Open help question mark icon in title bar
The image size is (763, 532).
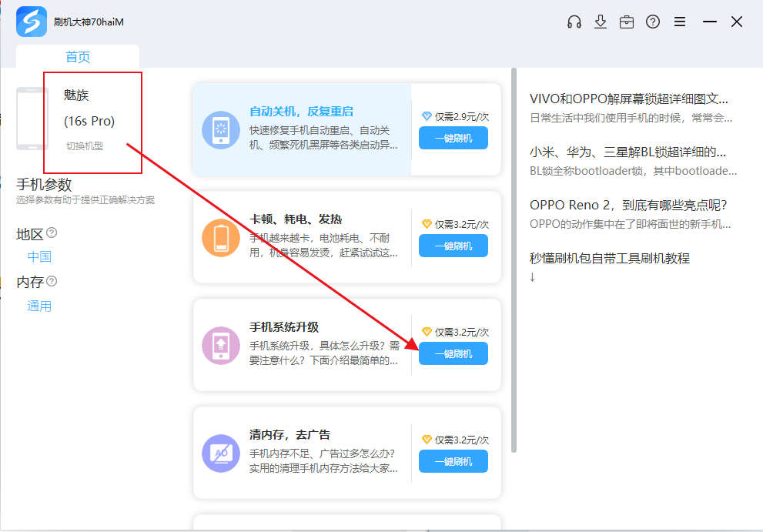coord(653,22)
